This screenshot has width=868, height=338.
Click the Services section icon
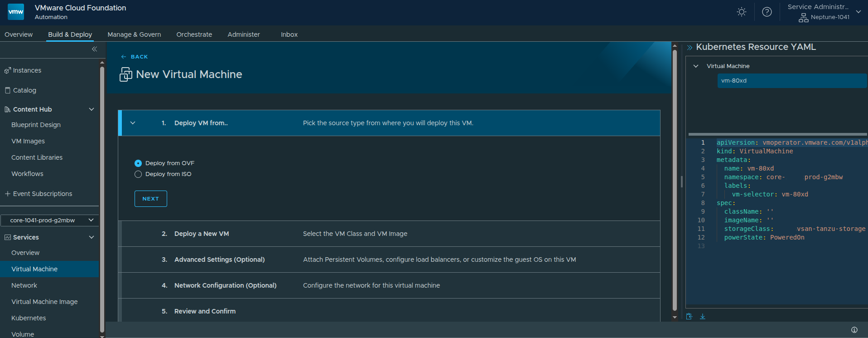(7, 237)
